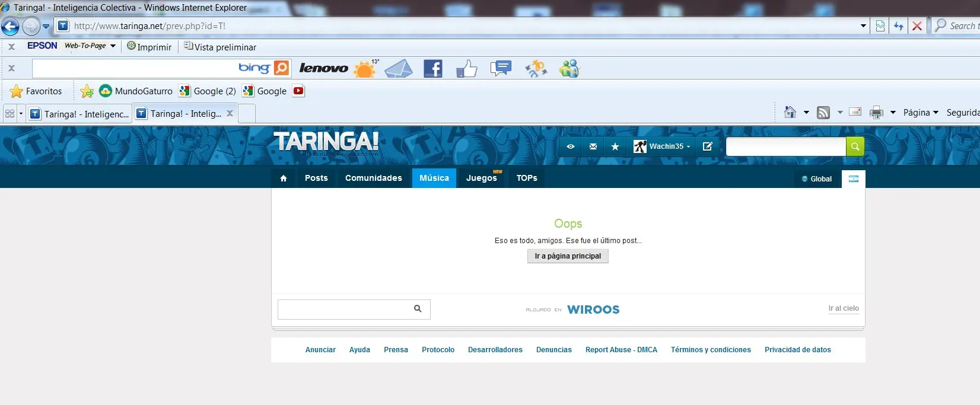The image size is (980, 405).
Task: Close the active Taringa! tab
Action: tap(230, 113)
